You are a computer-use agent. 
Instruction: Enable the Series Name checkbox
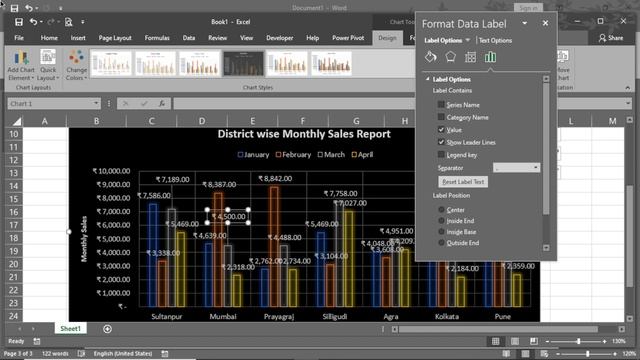441,104
